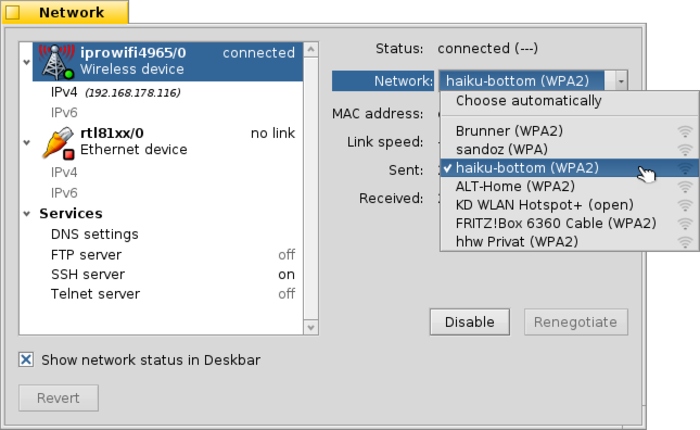Collapse the Ethernet device tree arrow
Image resolution: width=700 pixels, height=430 pixels.
click(x=25, y=141)
